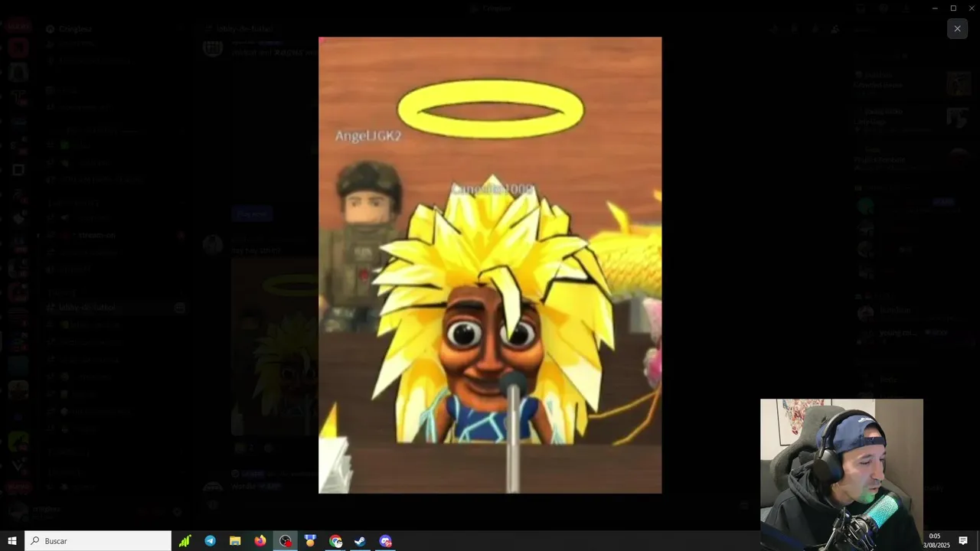Open the taskbar clock and date

[x=936, y=541]
